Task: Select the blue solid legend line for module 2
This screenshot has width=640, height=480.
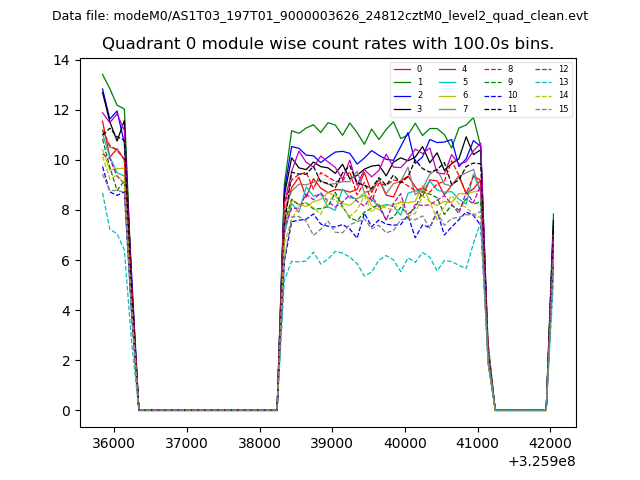Action: (402, 95)
